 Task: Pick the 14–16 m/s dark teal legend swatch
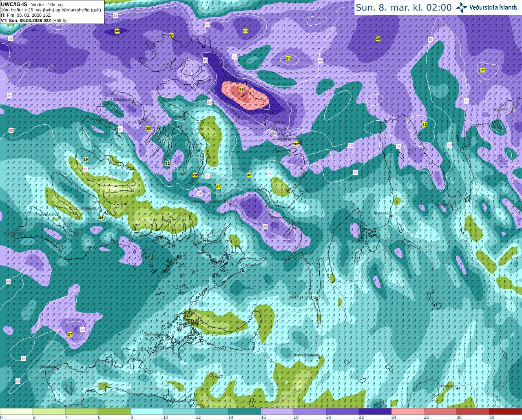point(245,411)
